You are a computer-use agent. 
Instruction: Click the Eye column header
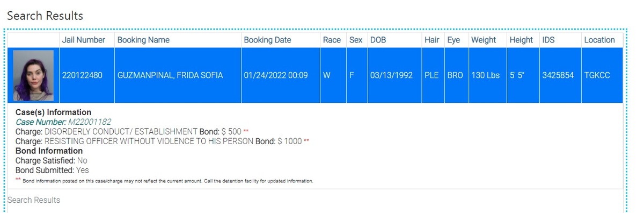[x=454, y=40]
